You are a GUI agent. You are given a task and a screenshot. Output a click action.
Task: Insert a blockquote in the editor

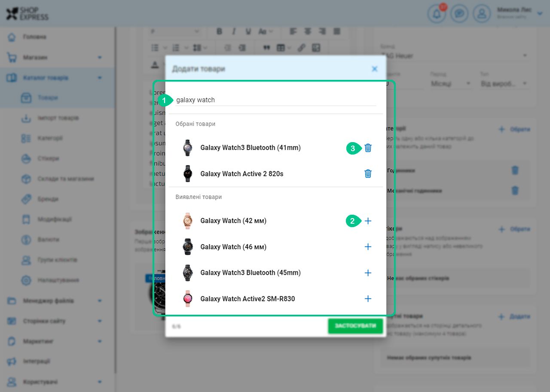click(x=266, y=48)
